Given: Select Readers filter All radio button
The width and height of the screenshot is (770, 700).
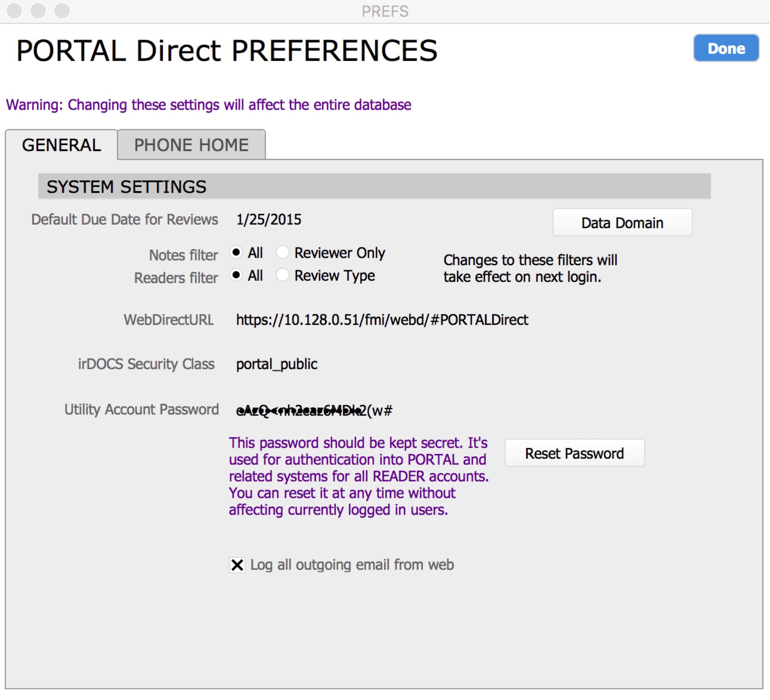Looking at the screenshot, I should [236, 275].
